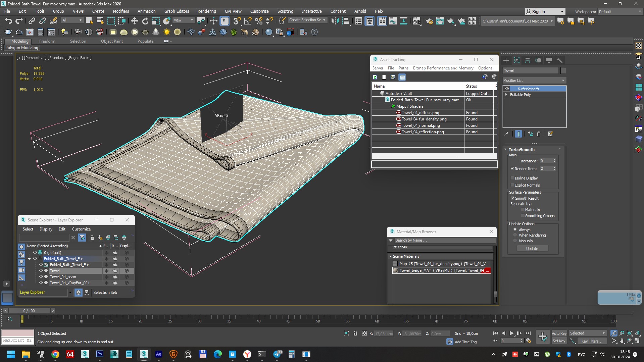Open the Modifier List dropdown
This screenshot has width=644, height=362.
coord(534,81)
